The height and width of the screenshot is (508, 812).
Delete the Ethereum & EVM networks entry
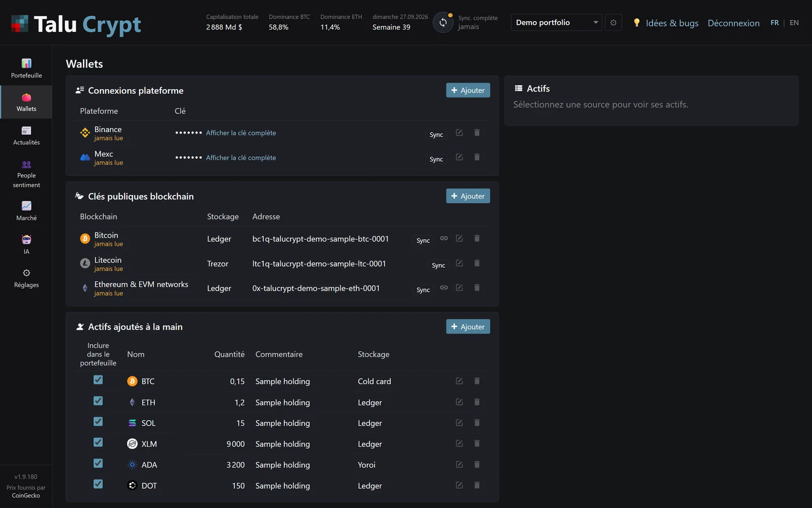[x=477, y=288]
